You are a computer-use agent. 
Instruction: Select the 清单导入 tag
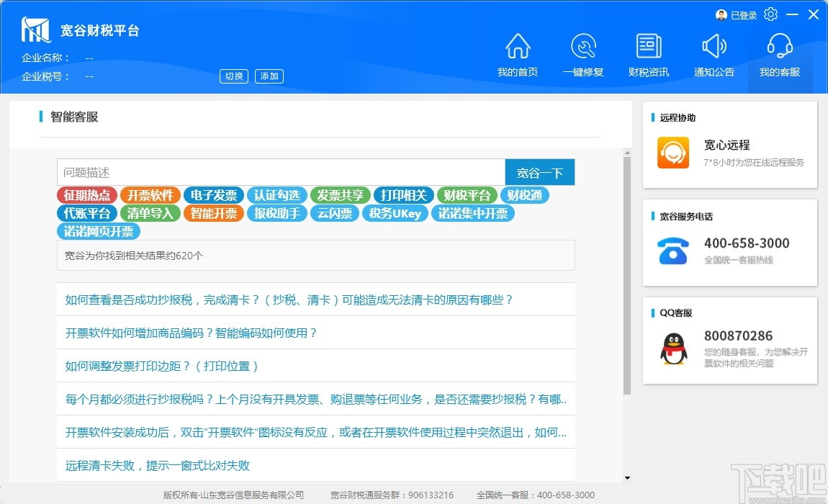tap(150, 213)
